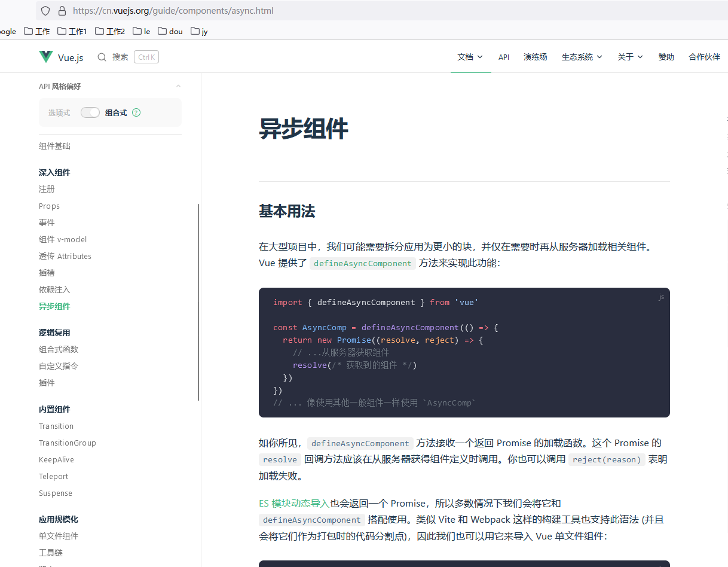The width and height of the screenshot is (728, 567).
Task: Open 组件基础 in sidebar
Action: tap(54, 146)
